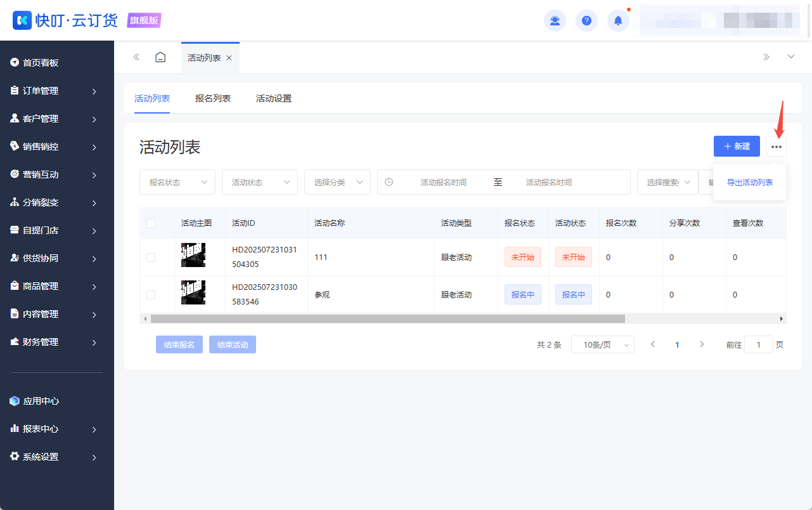Click horizontal table scrollbar
812x510 pixels.
387,318
